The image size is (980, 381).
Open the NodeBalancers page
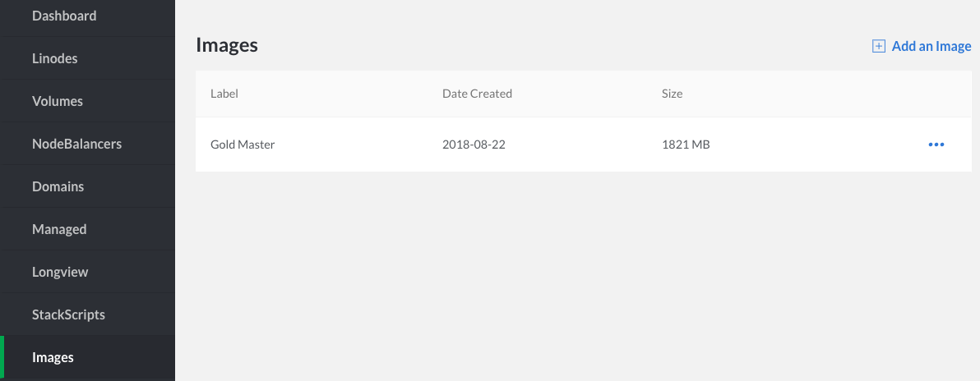click(x=76, y=144)
